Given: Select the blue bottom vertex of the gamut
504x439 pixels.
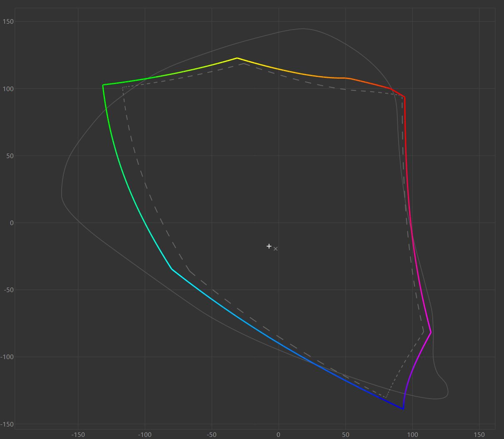Looking at the screenshot, I should [x=403, y=409].
